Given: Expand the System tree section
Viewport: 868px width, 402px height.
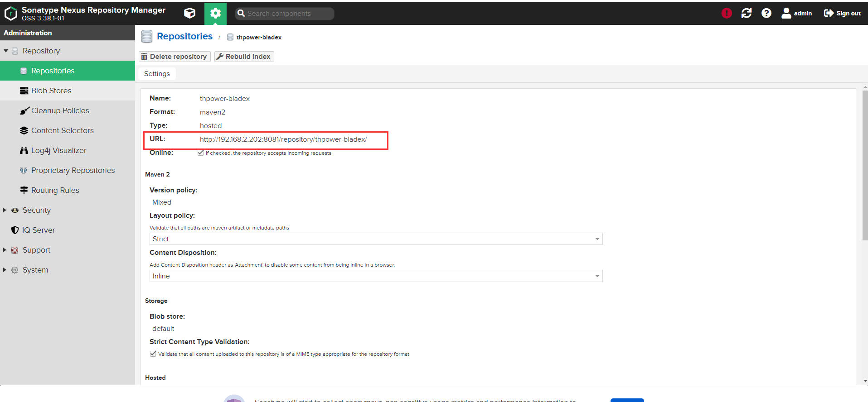Looking at the screenshot, I should click(5, 270).
